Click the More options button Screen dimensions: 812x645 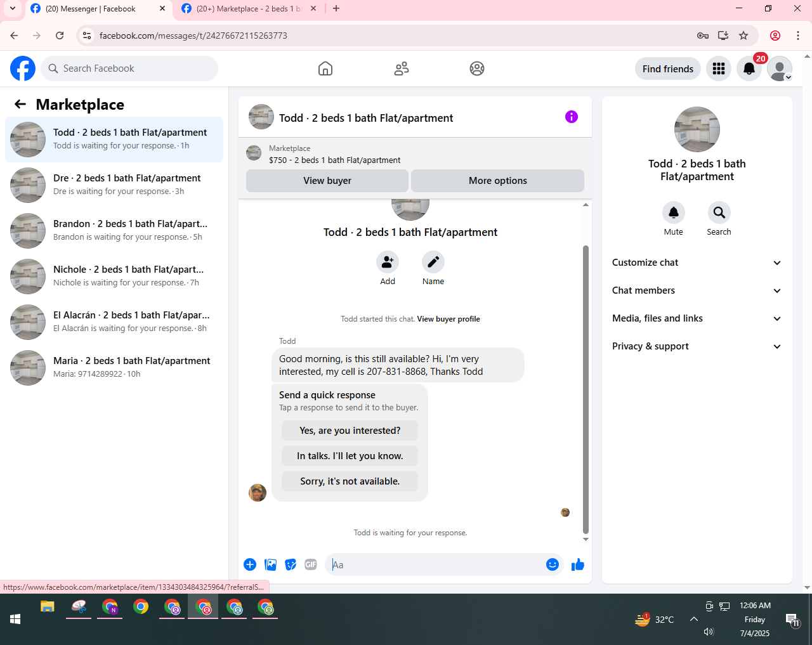[498, 181]
